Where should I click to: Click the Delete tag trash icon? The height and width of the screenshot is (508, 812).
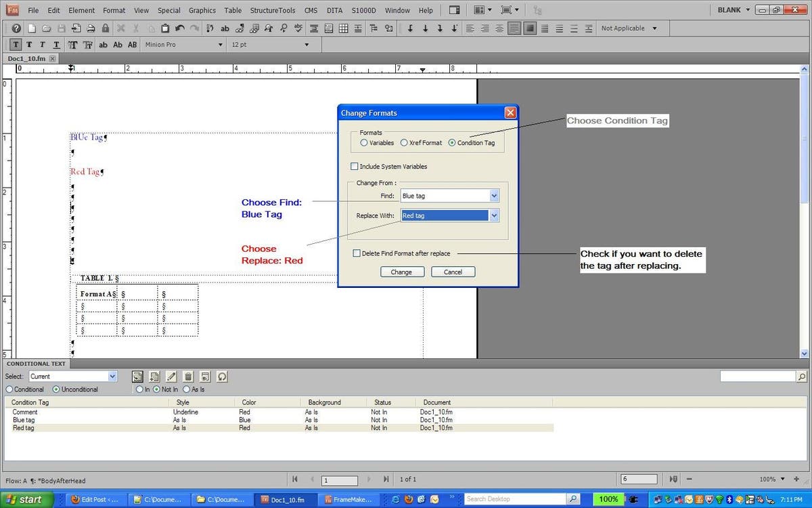(x=188, y=377)
